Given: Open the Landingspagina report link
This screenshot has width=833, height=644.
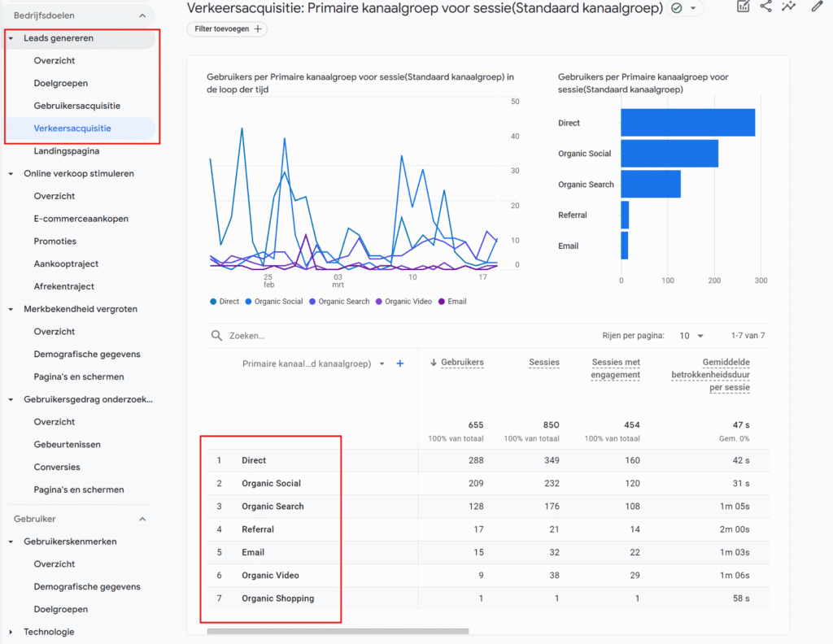Looking at the screenshot, I should (x=68, y=150).
